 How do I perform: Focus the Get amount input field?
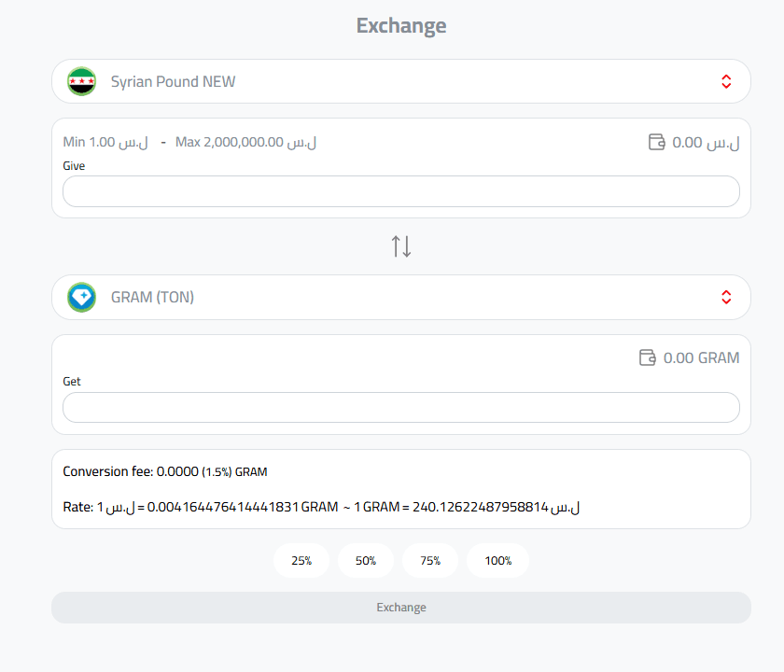click(x=401, y=407)
